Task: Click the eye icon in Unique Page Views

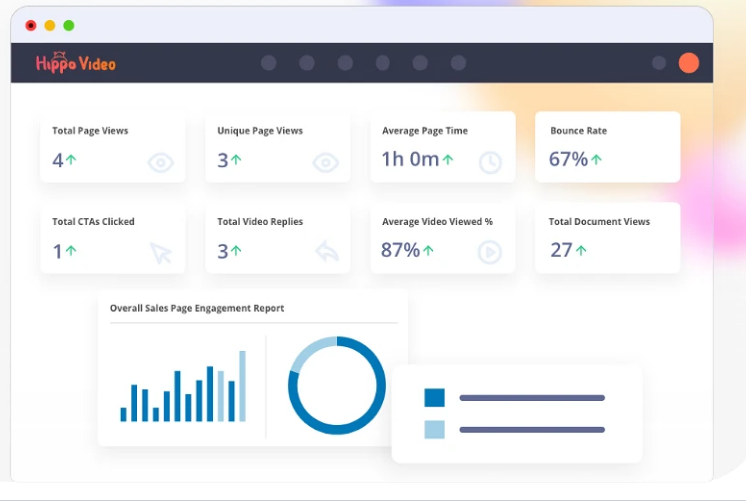Action: [x=325, y=163]
